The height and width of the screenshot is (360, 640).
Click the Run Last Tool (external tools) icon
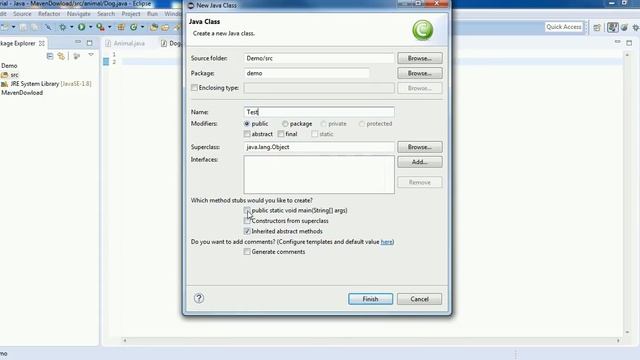click(100, 27)
